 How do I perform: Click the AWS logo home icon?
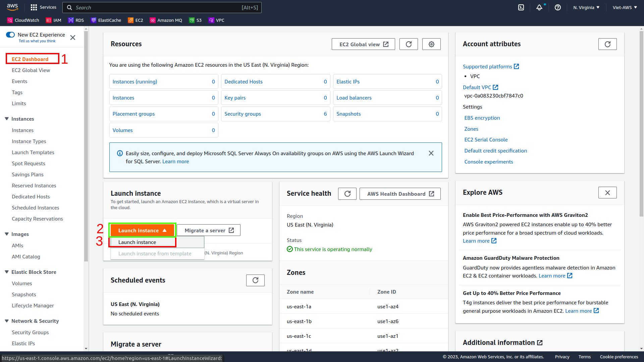click(12, 7)
